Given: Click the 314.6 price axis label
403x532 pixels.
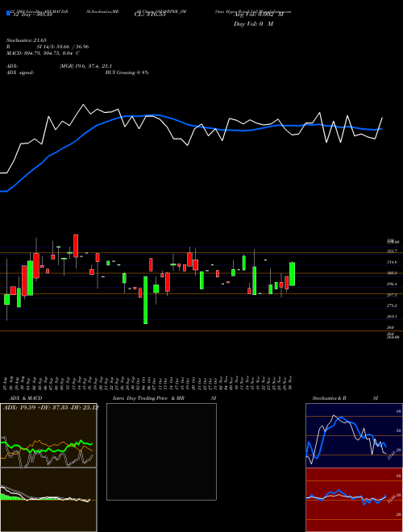Looking at the screenshot, I should [x=392, y=262].
